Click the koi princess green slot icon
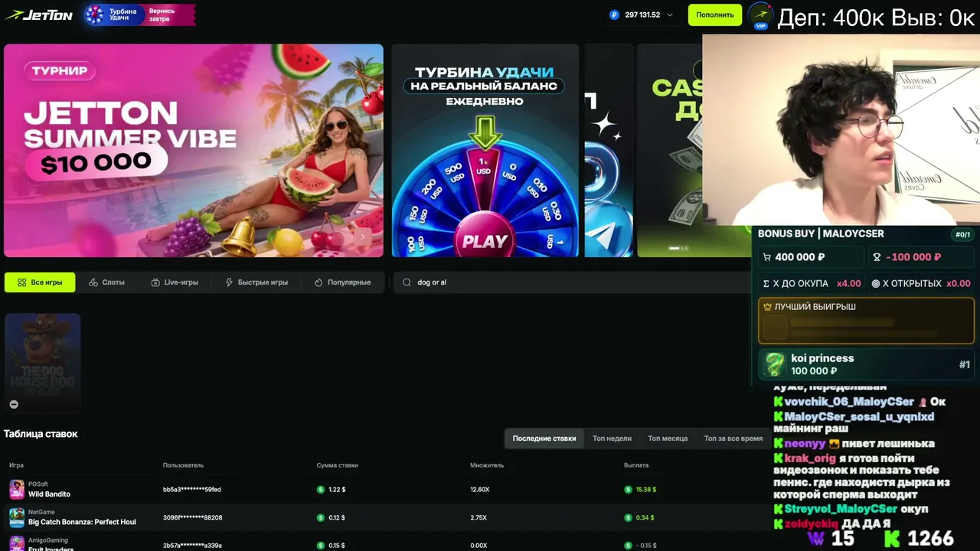 775,364
